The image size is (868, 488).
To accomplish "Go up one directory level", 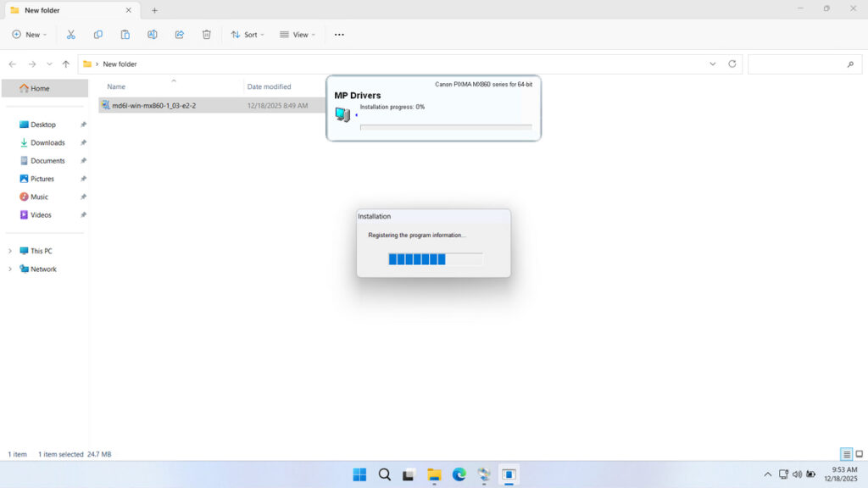I will pos(66,64).
